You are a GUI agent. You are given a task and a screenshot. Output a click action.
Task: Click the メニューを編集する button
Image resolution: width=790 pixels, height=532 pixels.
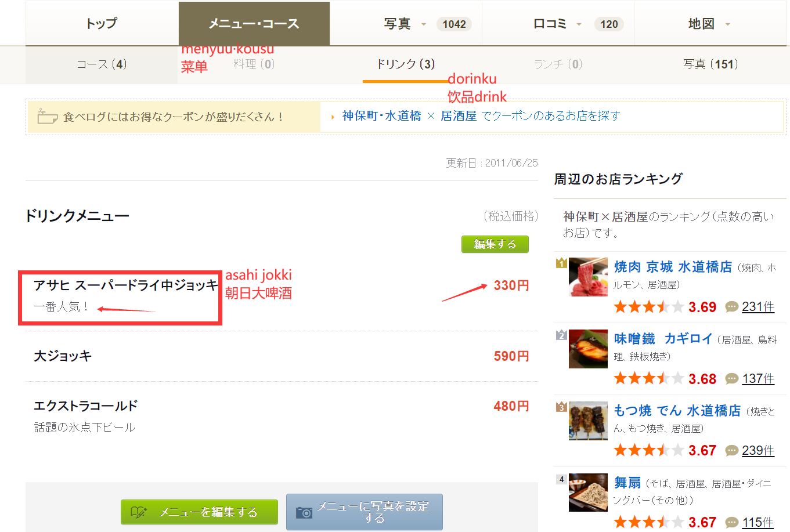[x=199, y=512]
